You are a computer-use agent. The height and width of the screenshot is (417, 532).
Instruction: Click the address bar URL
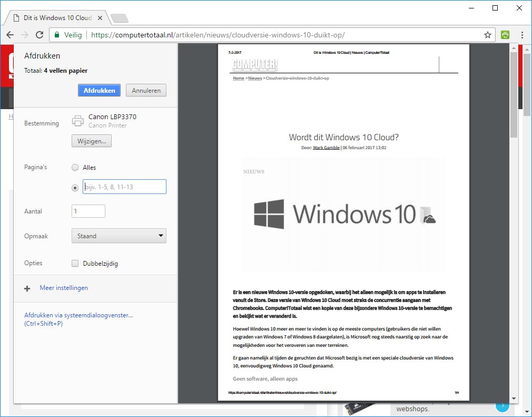[218, 35]
